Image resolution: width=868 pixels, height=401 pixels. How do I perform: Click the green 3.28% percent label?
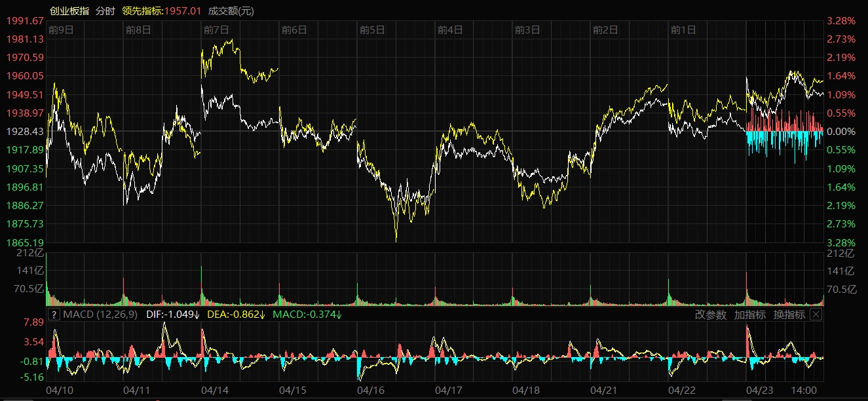click(842, 242)
